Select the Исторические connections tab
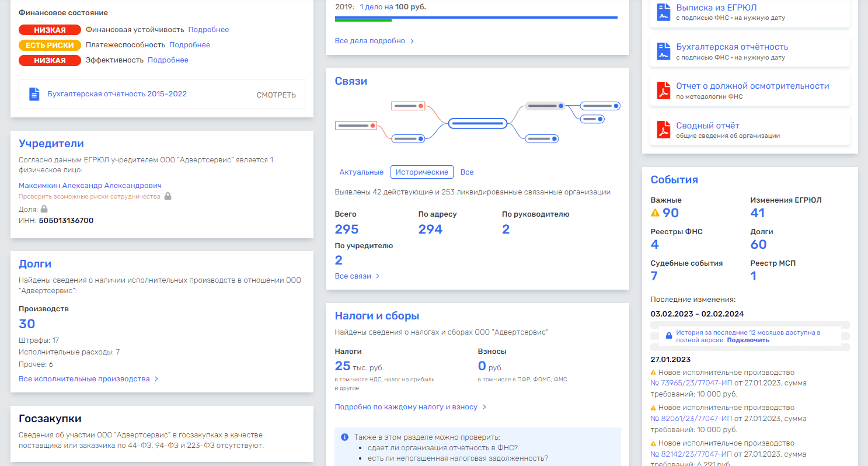868x466 pixels. [422, 172]
